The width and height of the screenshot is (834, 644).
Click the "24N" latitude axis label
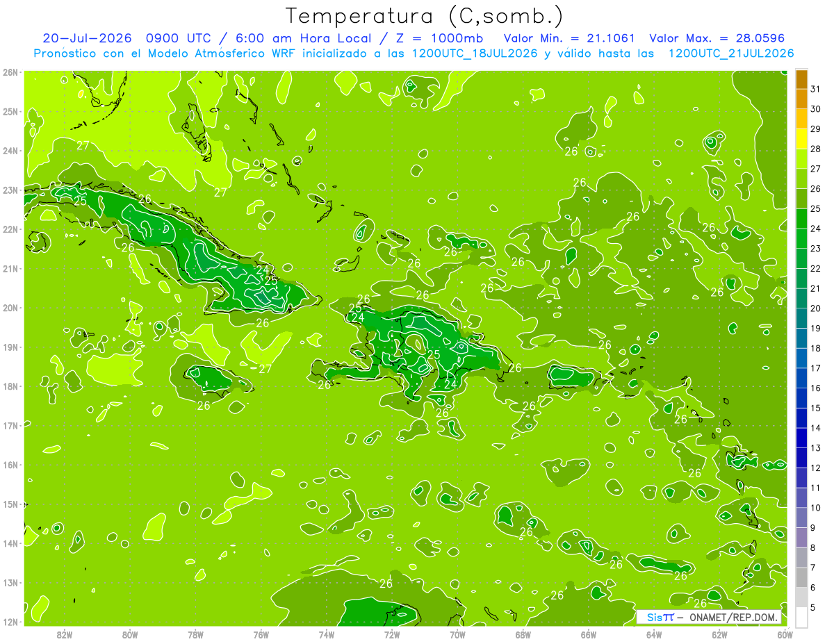[x=11, y=151]
